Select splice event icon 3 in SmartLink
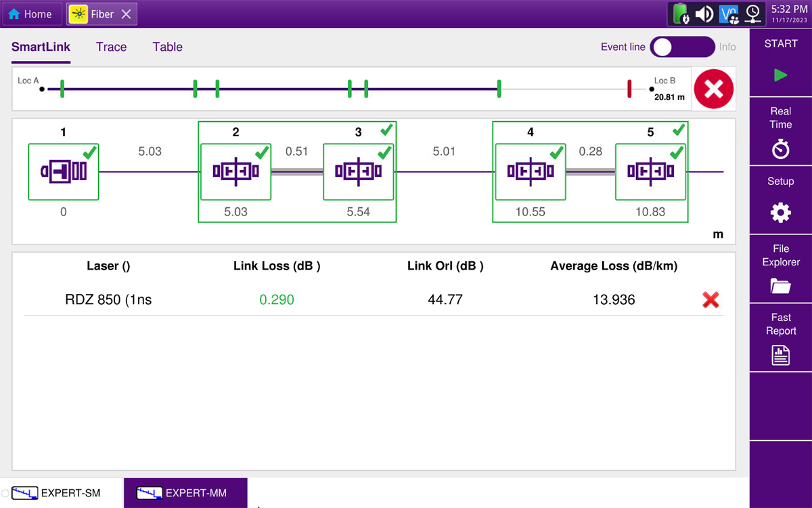Image resolution: width=812 pixels, height=508 pixels. coord(358,171)
